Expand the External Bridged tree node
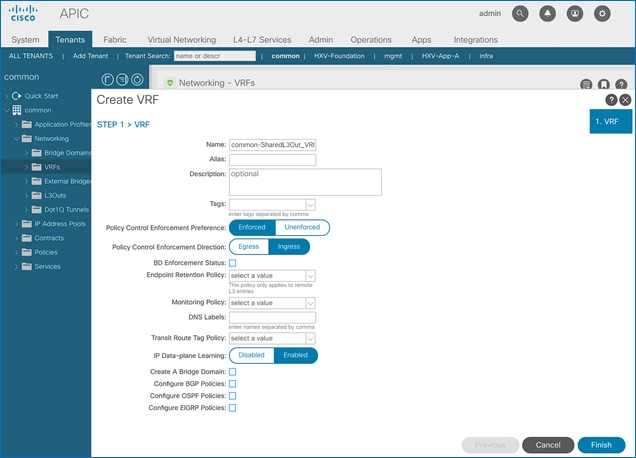Viewport: 636px width, 458px height. click(26, 181)
